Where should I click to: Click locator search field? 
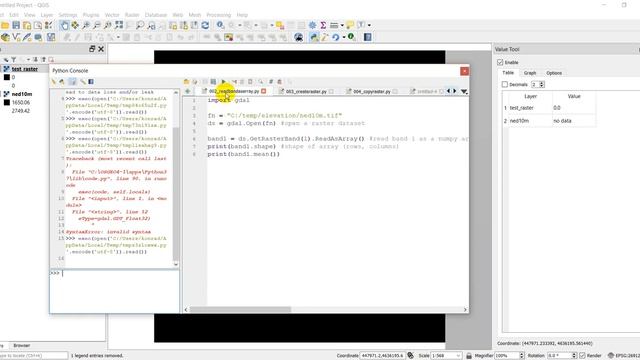(33, 356)
